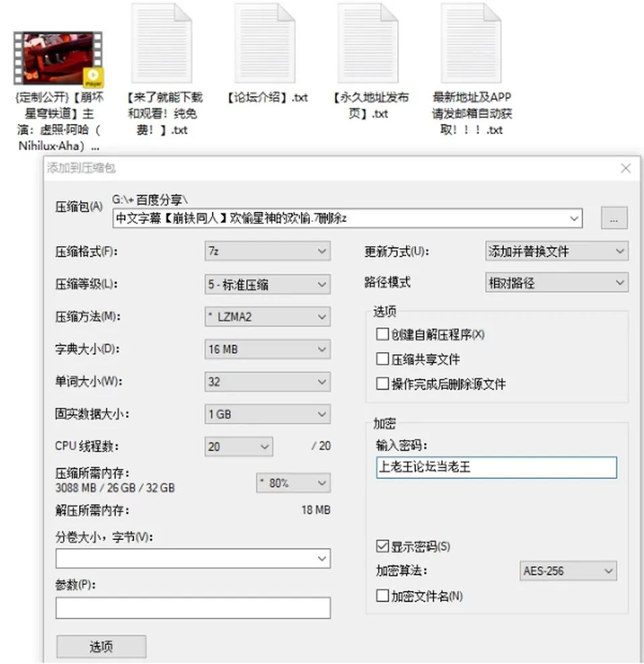Screen dimensions: 644x664
Task: Enable 加密文件名 checkbox
Action: (382, 596)
